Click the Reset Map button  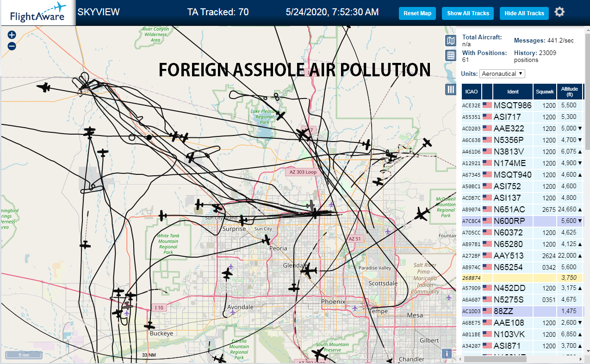point(417,13)
